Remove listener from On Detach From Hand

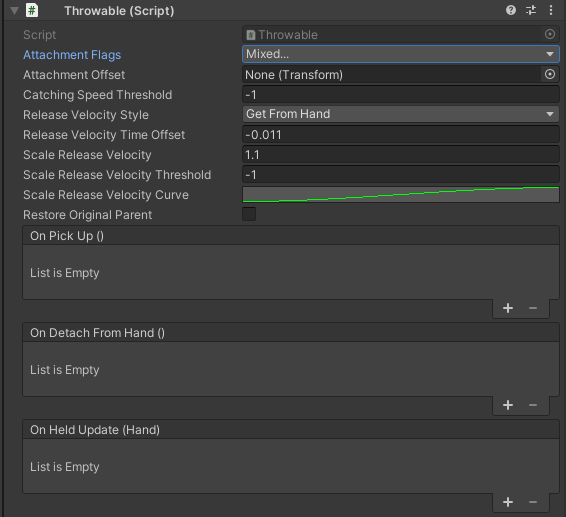pos(533,405)
